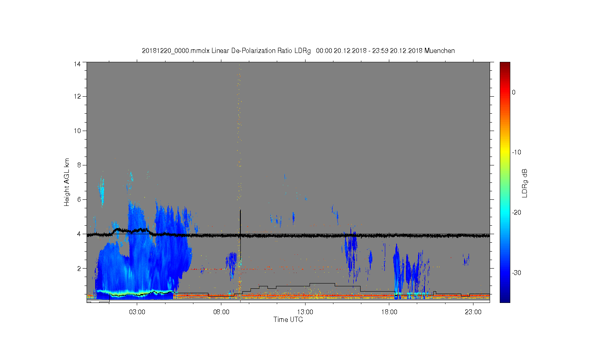Click the height tick label 2
The image size is (607, 364).
coord(79,268)
